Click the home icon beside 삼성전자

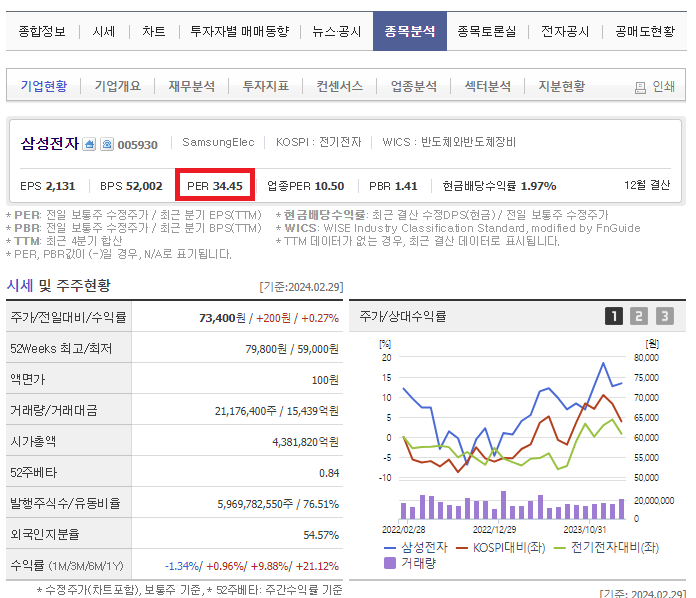pos(89,144)
